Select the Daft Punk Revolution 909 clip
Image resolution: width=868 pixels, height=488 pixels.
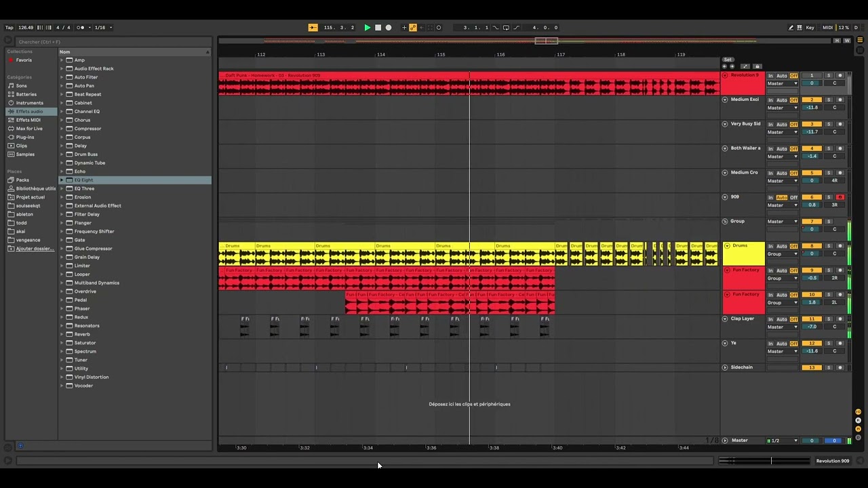tap(469, 83)
